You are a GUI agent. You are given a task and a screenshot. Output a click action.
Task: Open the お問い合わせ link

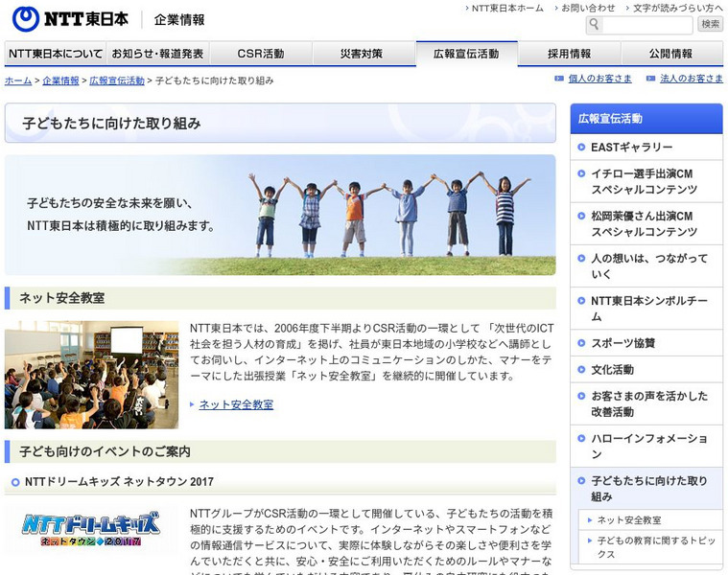point(587,9)
